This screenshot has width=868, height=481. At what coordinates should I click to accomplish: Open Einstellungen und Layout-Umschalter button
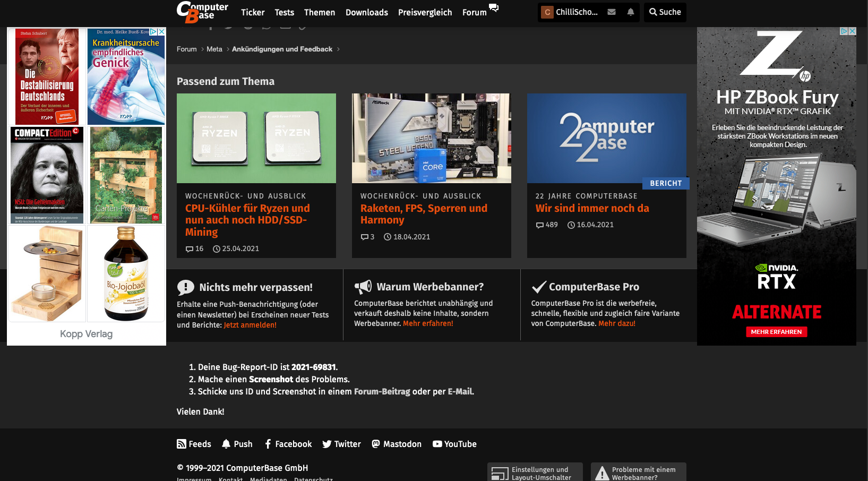[x=535, y=472]
